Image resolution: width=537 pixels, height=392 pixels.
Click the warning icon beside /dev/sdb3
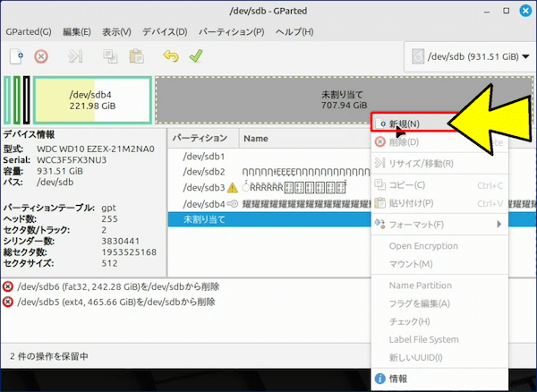point(233,188)
